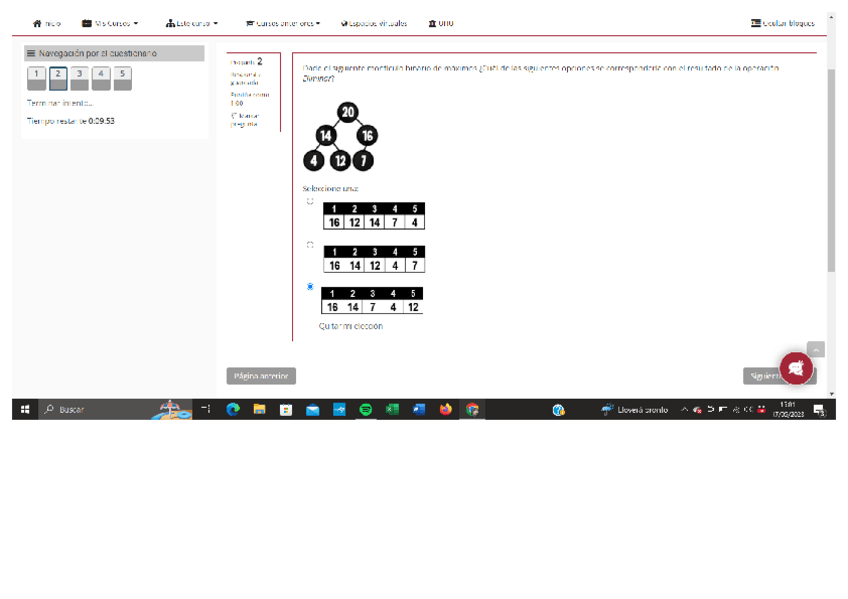Open the chat bubble floating button
Screen dimensions: 848x599
pyautogui.click(x=796, y=369)
